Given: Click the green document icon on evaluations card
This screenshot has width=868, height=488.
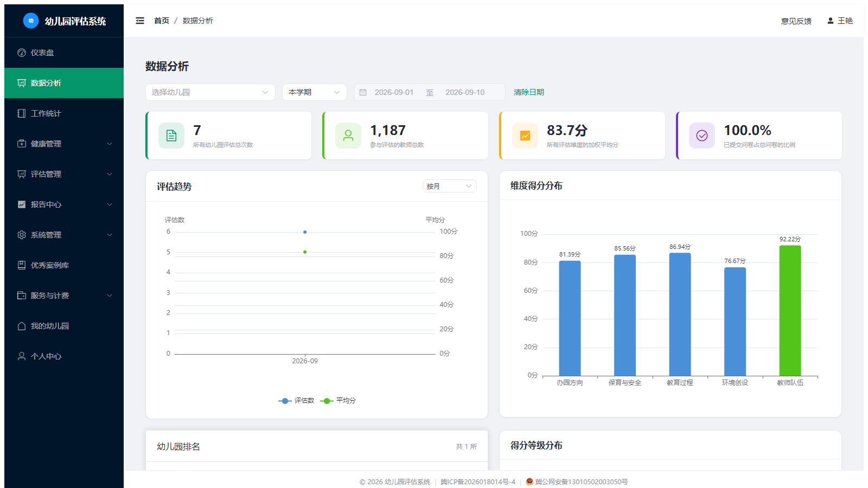Looking at the screenshot, I should click(x=171, y=136).
